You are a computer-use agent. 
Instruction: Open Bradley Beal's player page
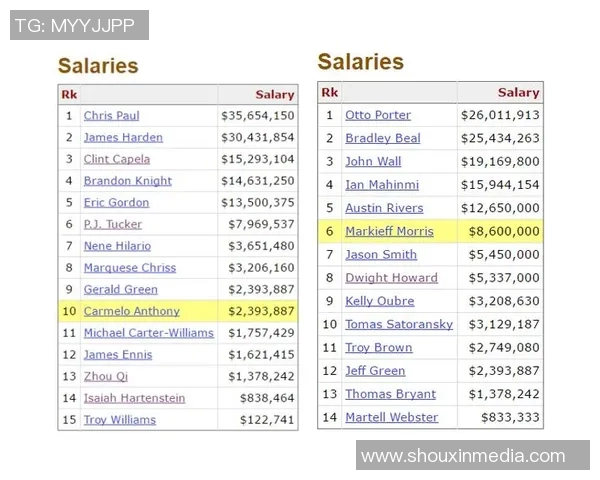(x=383, y=138)
